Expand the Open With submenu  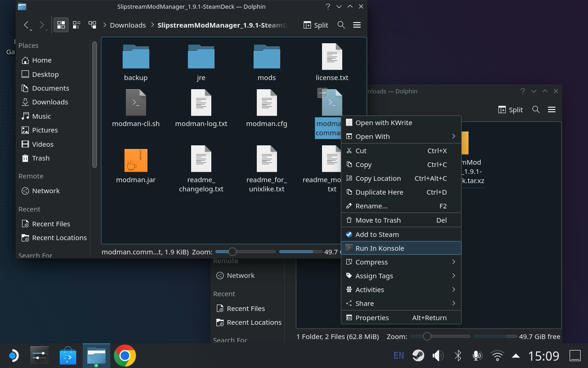tap(401, 136)
